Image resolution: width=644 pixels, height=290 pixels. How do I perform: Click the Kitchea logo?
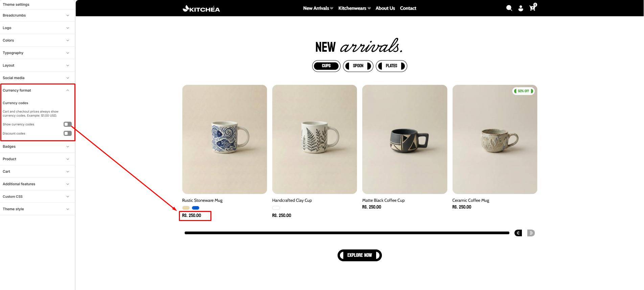tap(201, 9)
